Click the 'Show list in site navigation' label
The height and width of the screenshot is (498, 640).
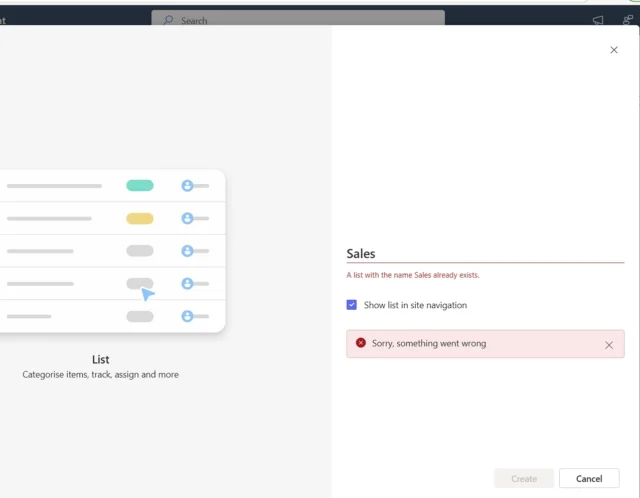(x=415, y=305)
